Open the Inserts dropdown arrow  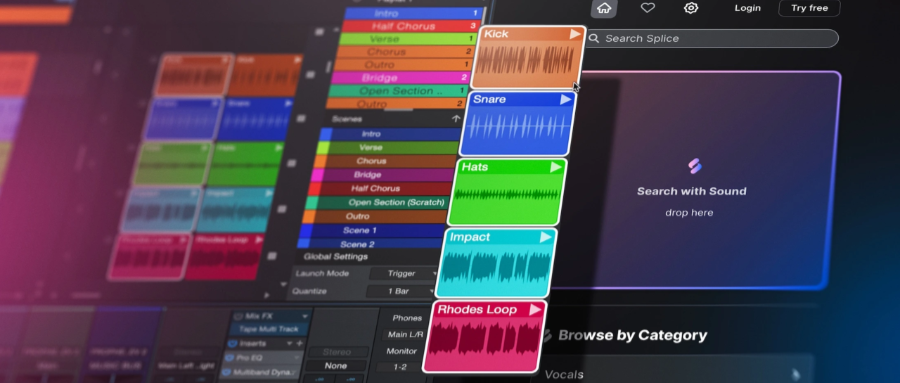click(290, 343)
